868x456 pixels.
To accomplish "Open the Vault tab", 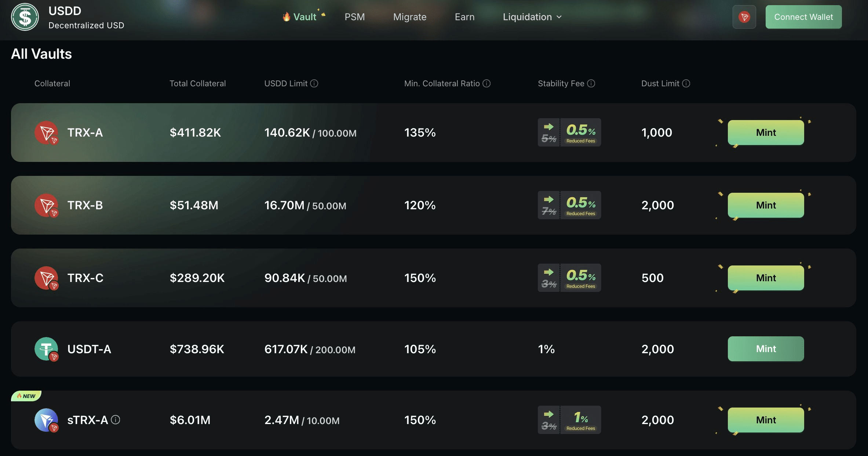I will [x=304, y=17].
